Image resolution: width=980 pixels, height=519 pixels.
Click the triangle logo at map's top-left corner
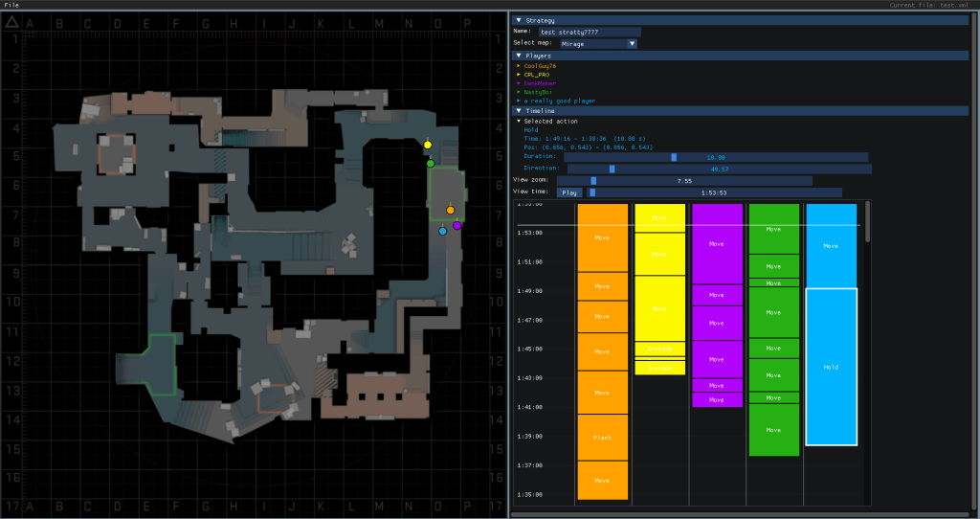(x=12, y=21)
